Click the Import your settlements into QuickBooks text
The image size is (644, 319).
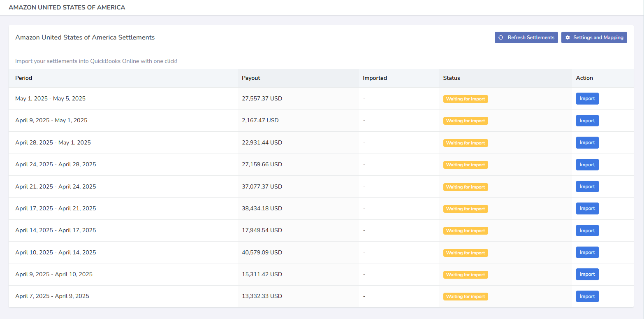click(96, 61)
